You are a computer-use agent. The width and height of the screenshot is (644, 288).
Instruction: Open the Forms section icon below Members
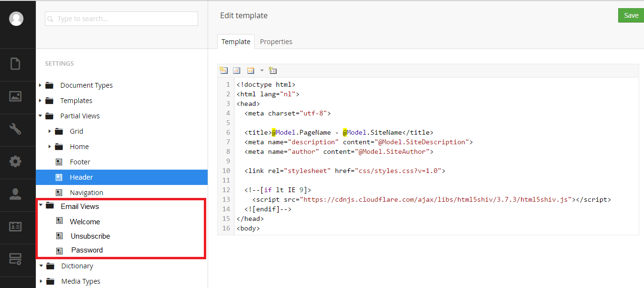pos(15,259)
